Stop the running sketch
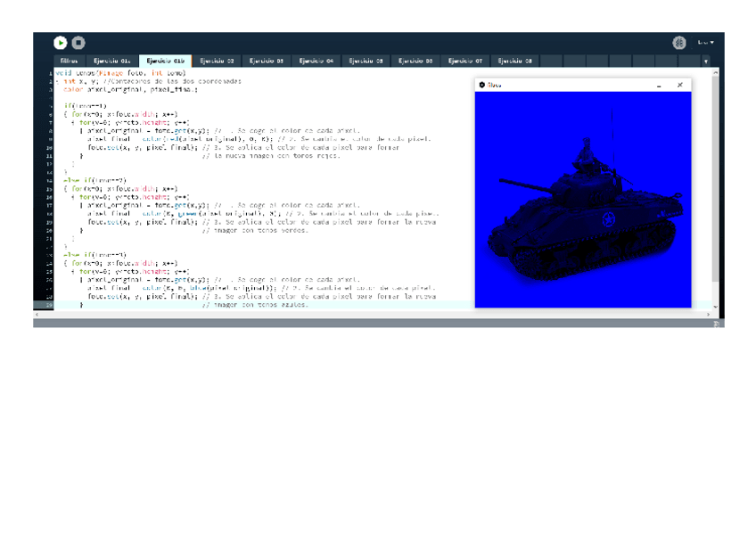The height and width of the screenshot is (534, 756). 78,42
